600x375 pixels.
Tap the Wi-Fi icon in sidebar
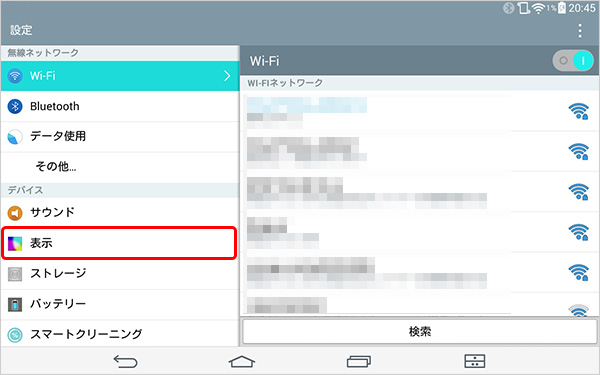point(15,76)
